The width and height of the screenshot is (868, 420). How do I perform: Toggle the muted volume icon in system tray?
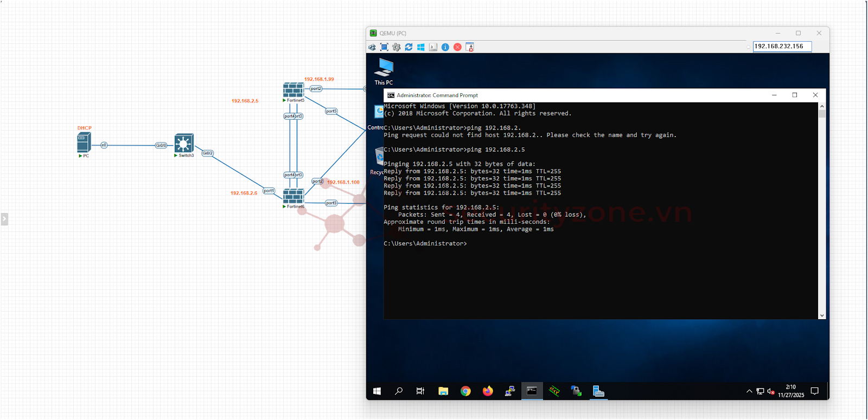770,391
